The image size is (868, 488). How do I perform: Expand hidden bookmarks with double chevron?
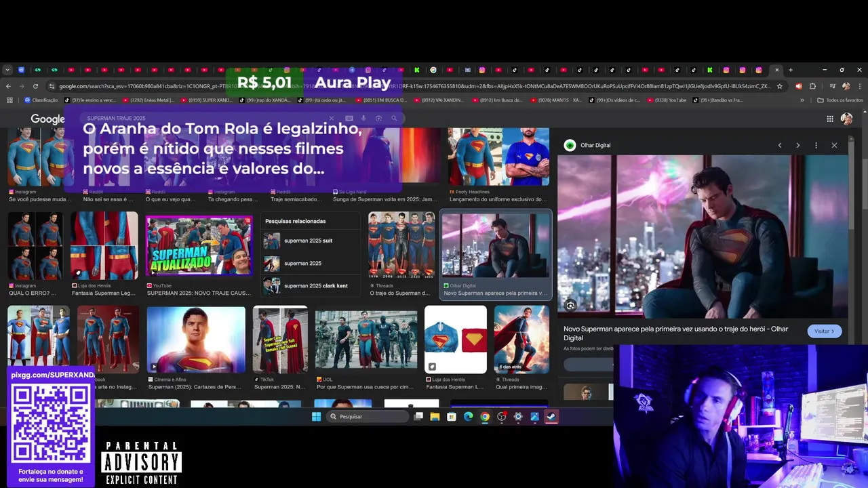[x=802, y=100]
